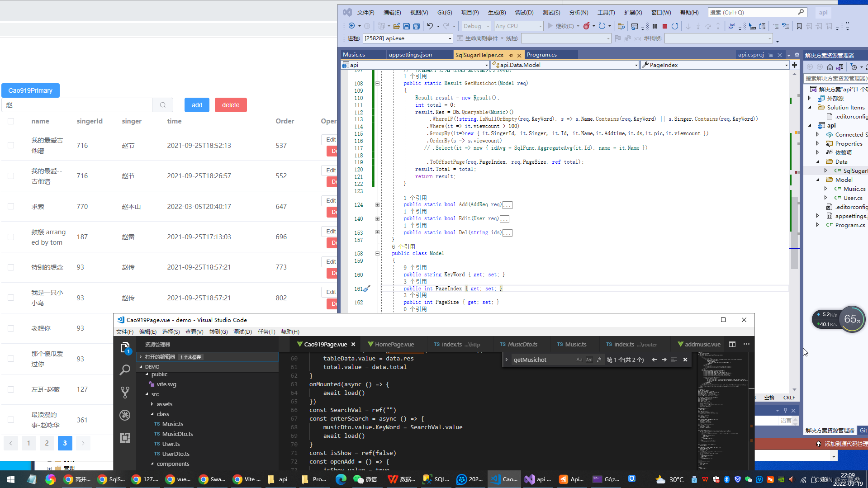Click the 65% network speed float ball
This screenshot has height=488, width=868.
point(852,319)
